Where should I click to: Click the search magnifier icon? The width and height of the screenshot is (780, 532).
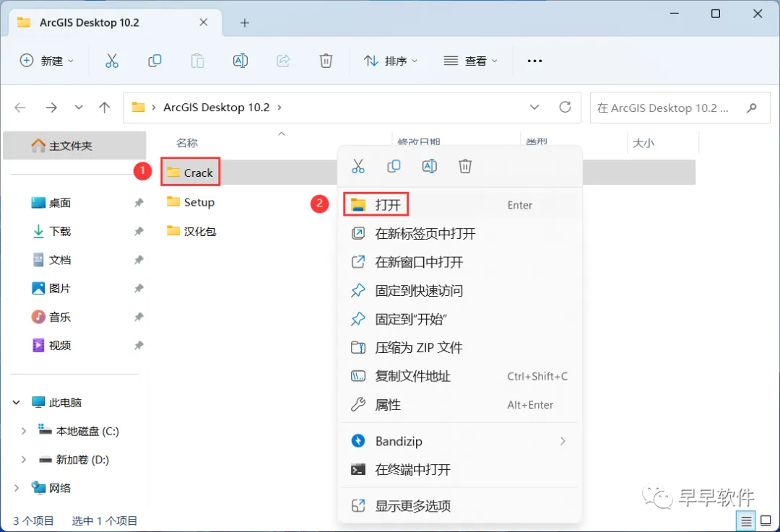(x=752, y=108)
